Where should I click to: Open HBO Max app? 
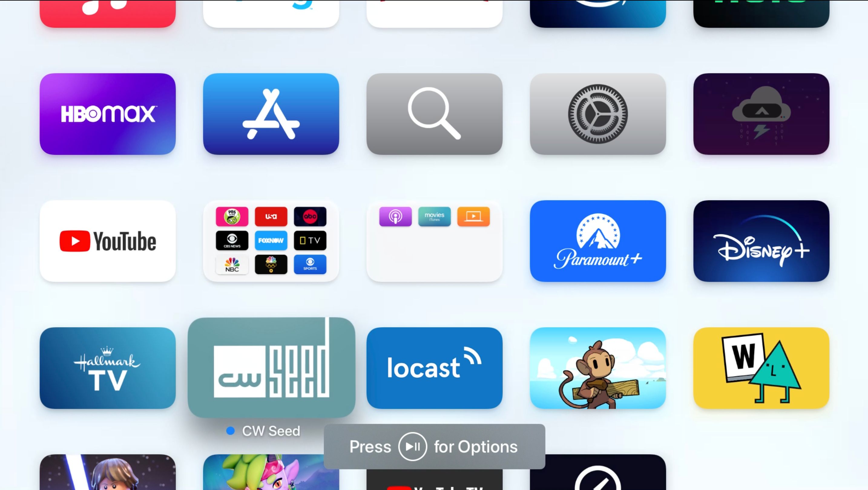click(108, 114)
